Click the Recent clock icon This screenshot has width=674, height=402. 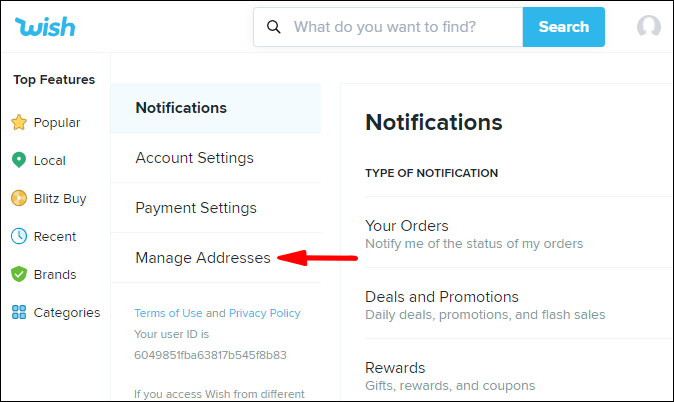click(x=18, y=236)
